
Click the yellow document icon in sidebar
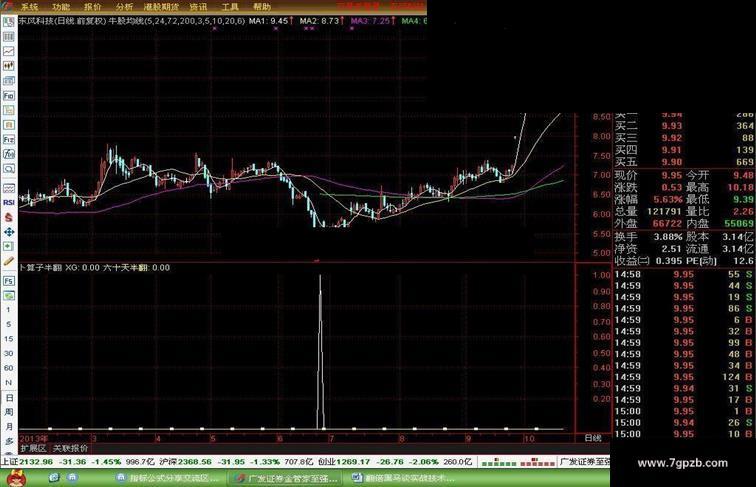pos(9,110)
